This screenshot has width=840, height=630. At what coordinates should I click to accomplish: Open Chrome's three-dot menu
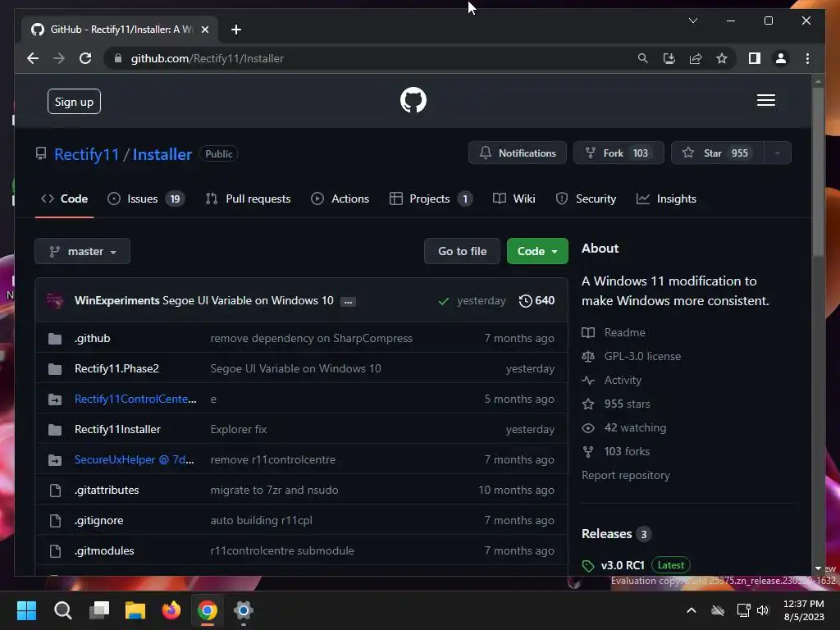(807, 58)
